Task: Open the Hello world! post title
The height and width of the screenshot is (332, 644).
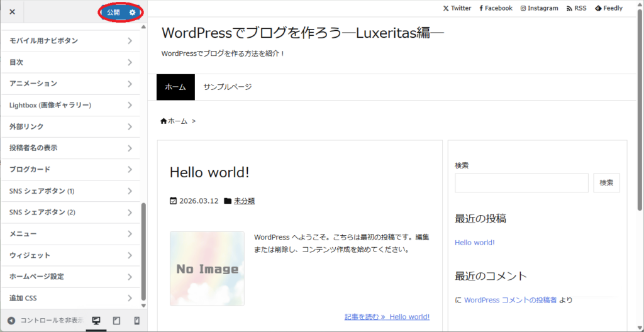Action: pos(209,172)
